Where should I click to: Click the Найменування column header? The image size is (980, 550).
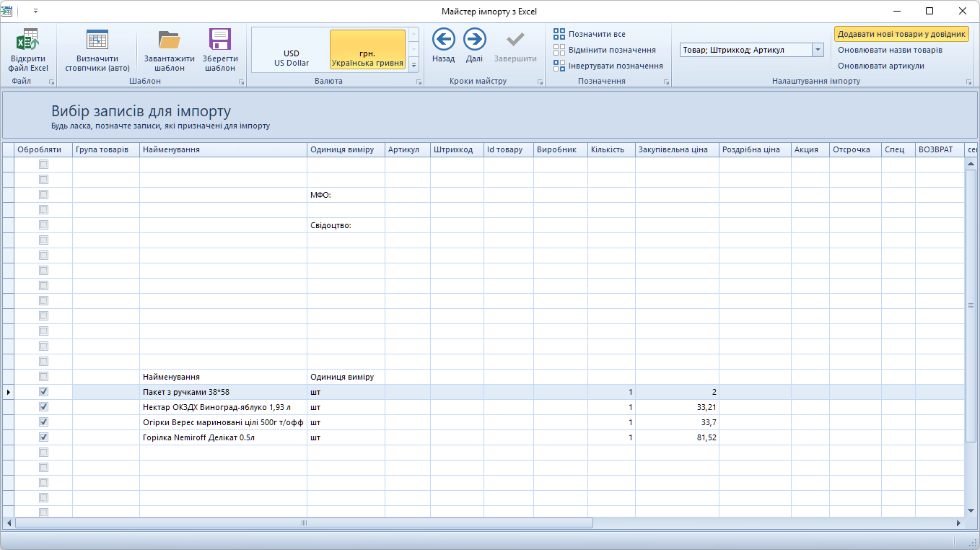click(223, 149)
